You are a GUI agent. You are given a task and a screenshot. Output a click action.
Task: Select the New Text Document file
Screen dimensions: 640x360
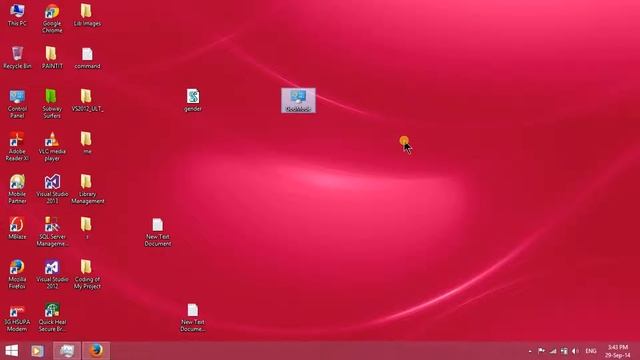[158, 232]
